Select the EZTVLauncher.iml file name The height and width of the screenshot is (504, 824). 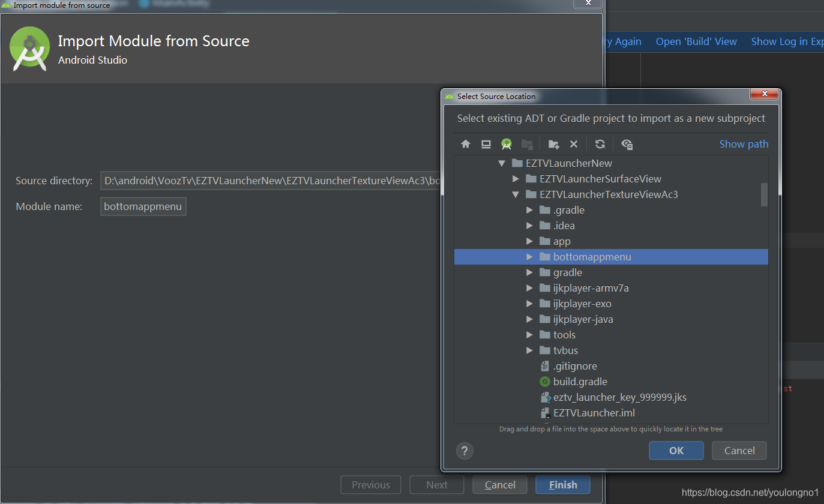(594, 413)
